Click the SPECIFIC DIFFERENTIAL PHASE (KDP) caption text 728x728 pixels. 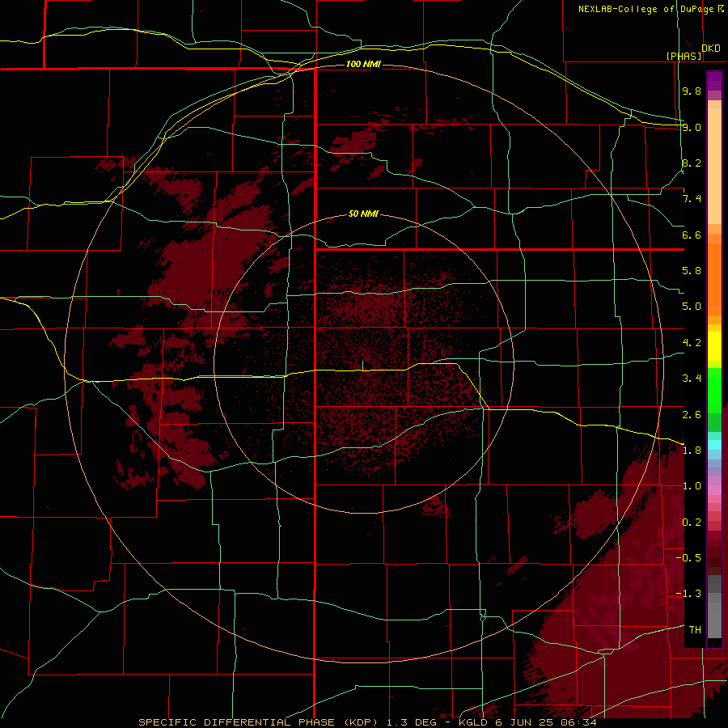[x=260, y=722]
